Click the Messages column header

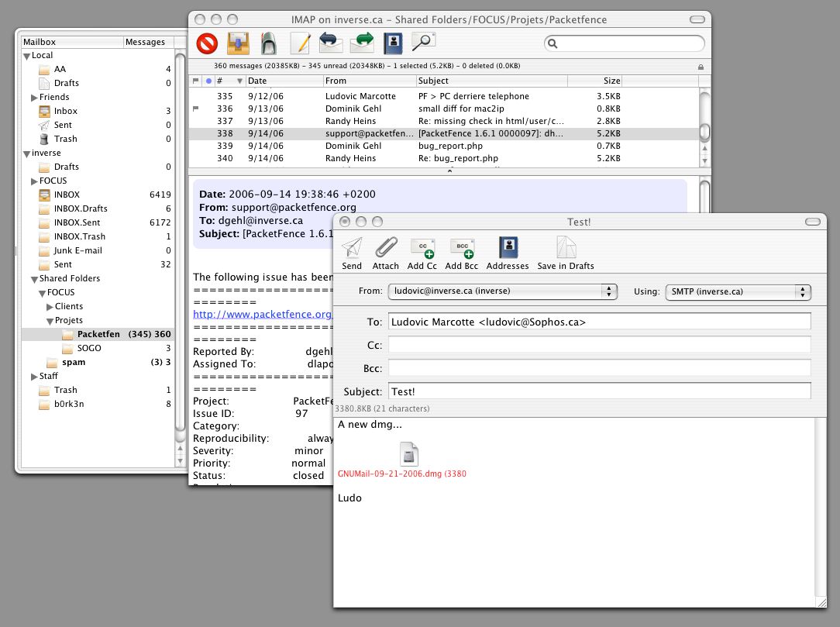coord(148,42)
